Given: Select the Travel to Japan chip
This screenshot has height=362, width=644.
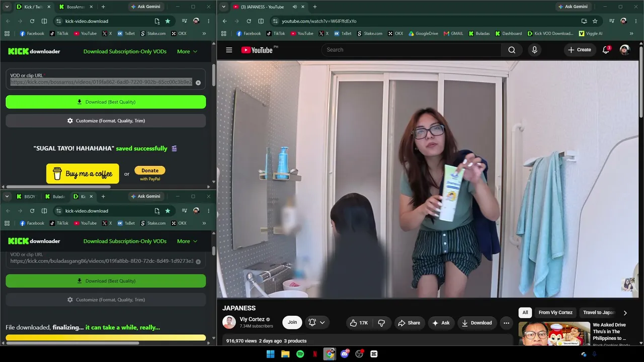Looking at the screenshot, I should (x=598, y=313).
